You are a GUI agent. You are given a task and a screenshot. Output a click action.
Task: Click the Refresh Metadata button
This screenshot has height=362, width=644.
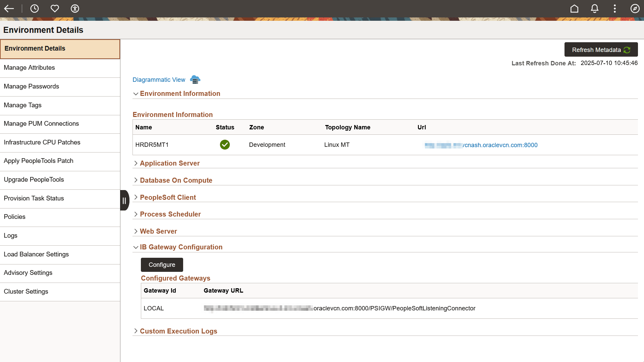pyautogui.click(x=601, y=49)
